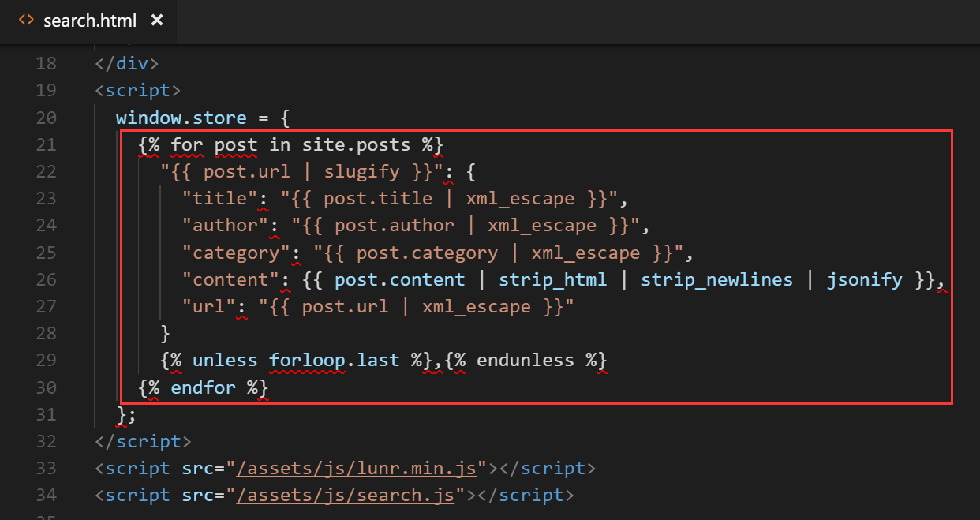The width and height of the screenshot is (980, 520).
Task: Click line number 33 in the gutter
Action: [46, 469]
